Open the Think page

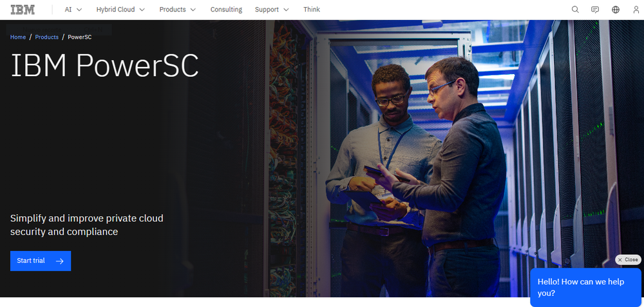click(x=312, y=10)
